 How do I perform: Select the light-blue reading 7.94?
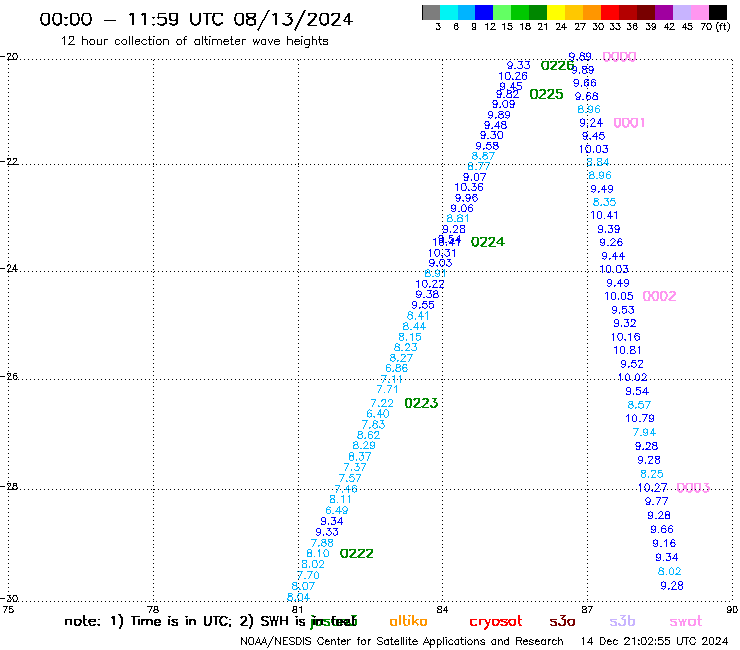tap(644, 432)
